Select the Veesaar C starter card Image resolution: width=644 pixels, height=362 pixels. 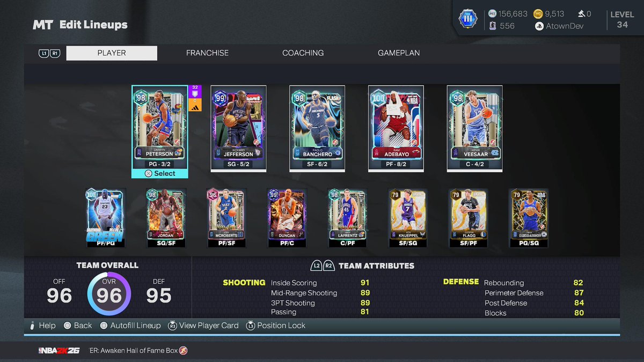tap(475, 128)
